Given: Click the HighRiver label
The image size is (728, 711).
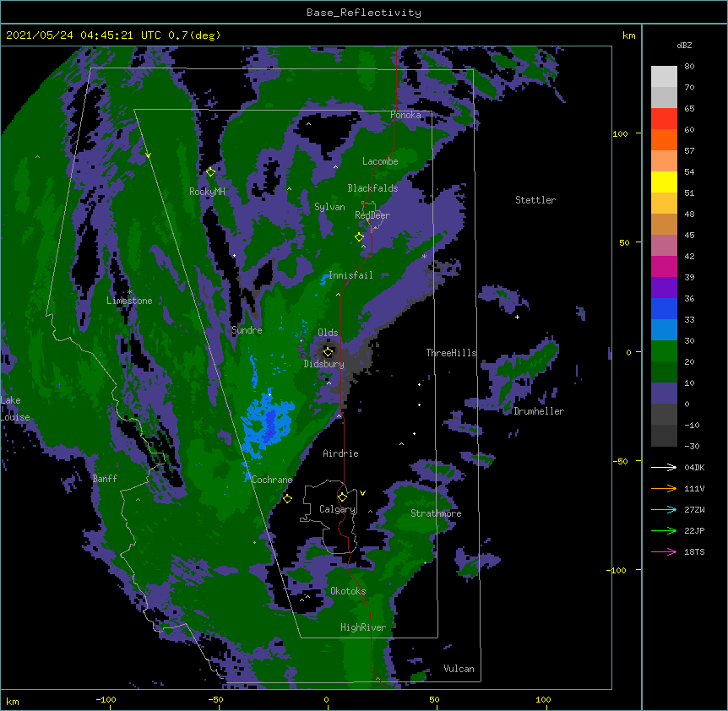Looking at the screenshot, I should pos(363,627).
